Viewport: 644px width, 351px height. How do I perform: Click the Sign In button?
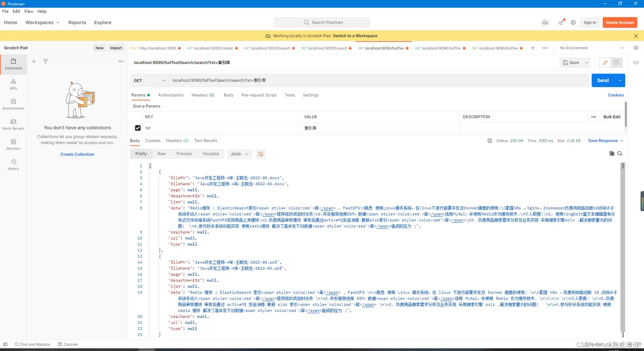590,23
